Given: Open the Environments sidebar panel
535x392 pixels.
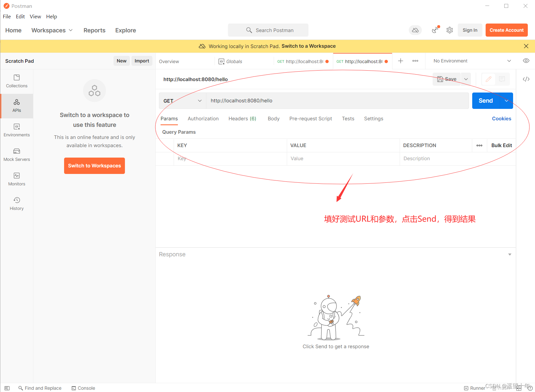Looking at the screenshot, I should click(x=17, y=130).
